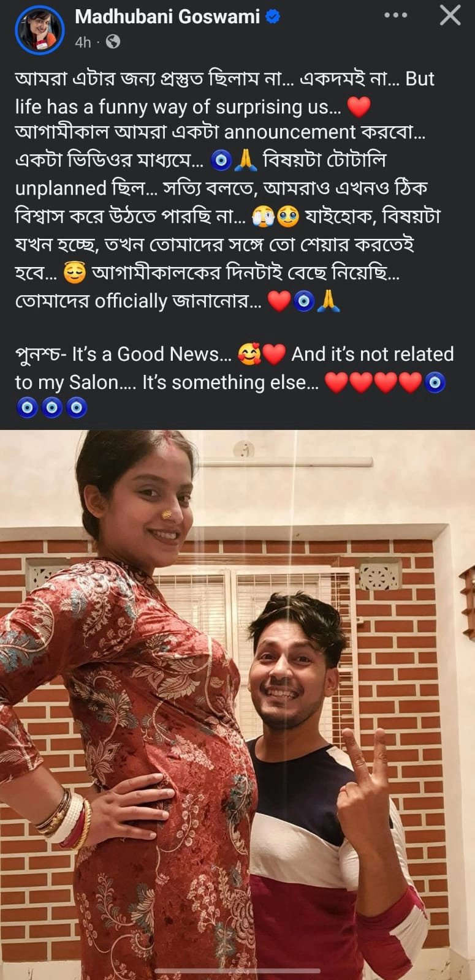Tap the smiling face with hearts emoji

point(249,355)
